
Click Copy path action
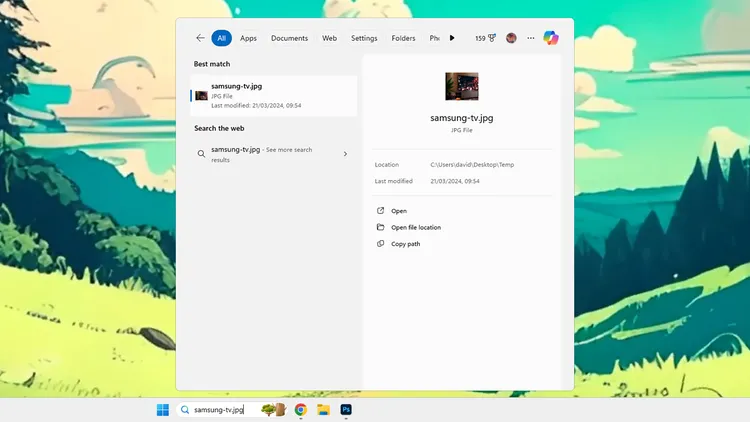click(x=405, y=244)
